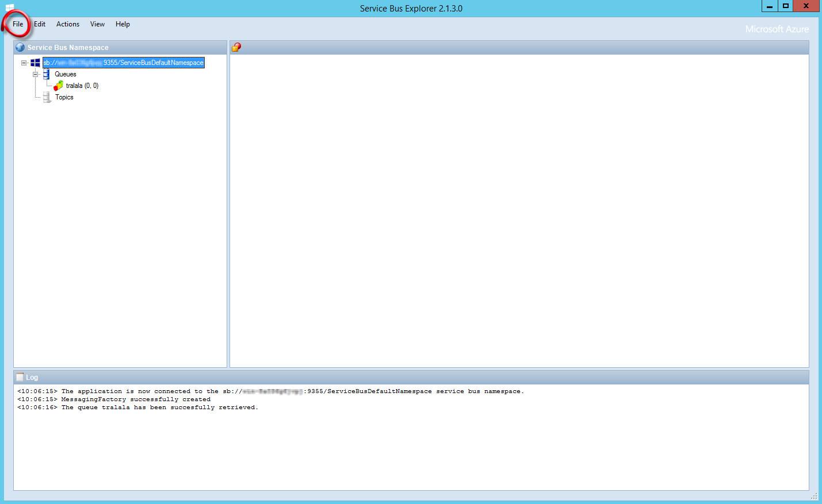Screen dimensions: 822x504
Task: Click the Log panel header icon
Action: (20, 378)
